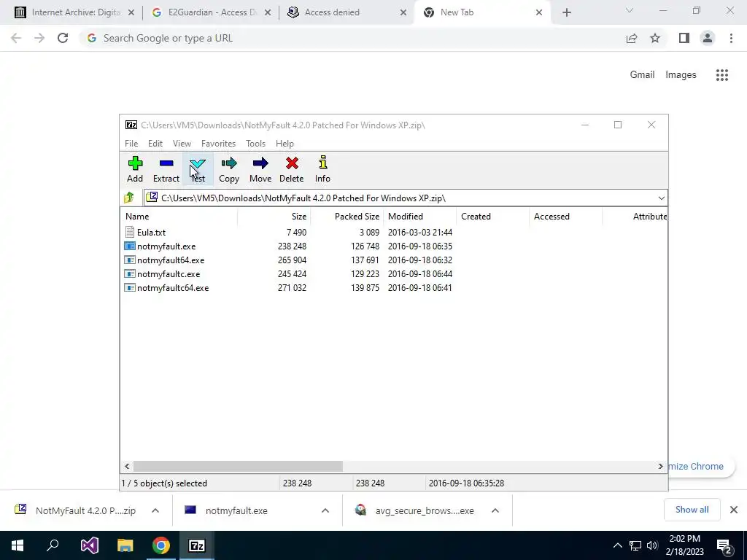Select size 265 904 of notmyfault64.exe
Screen dimensions: 747x560
click(292, 260)
